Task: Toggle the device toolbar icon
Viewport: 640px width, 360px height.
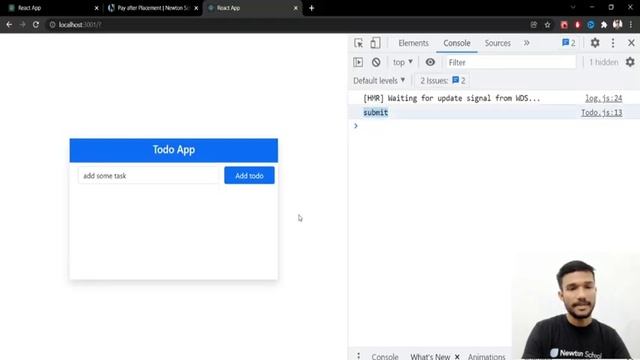Action: click(x=375, y=43)
